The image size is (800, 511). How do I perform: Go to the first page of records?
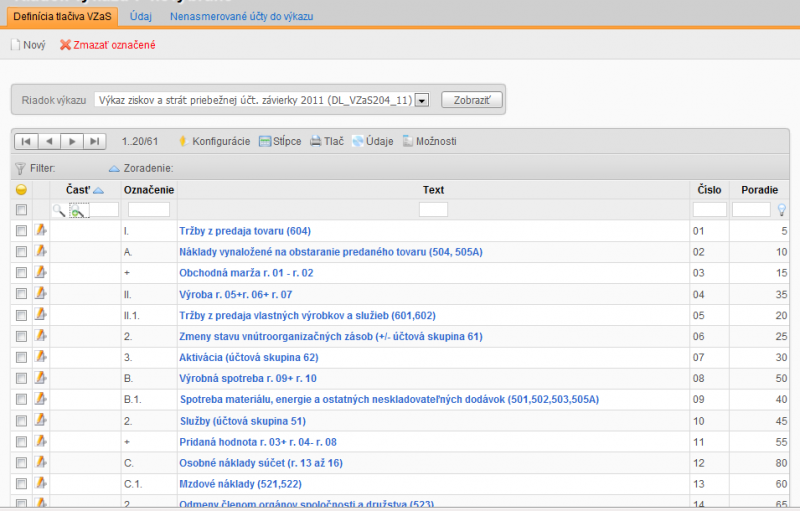click(x=26, y=141)
